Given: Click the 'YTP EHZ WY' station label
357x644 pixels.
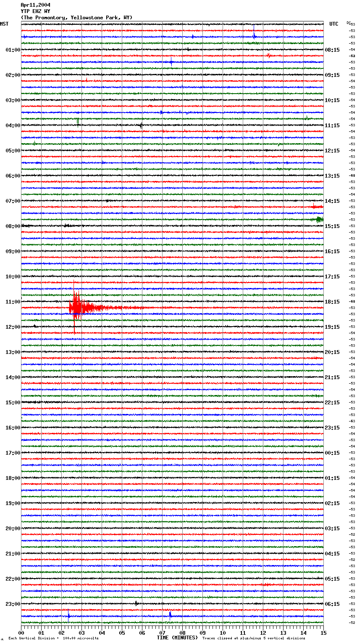Looking at the screenshot, I should coord(35,11).
